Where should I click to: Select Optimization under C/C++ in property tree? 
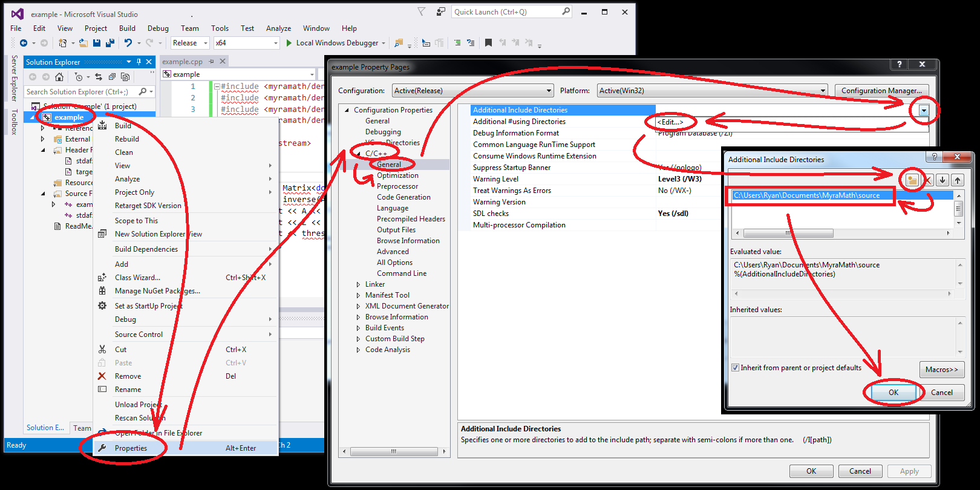[397, 175]
